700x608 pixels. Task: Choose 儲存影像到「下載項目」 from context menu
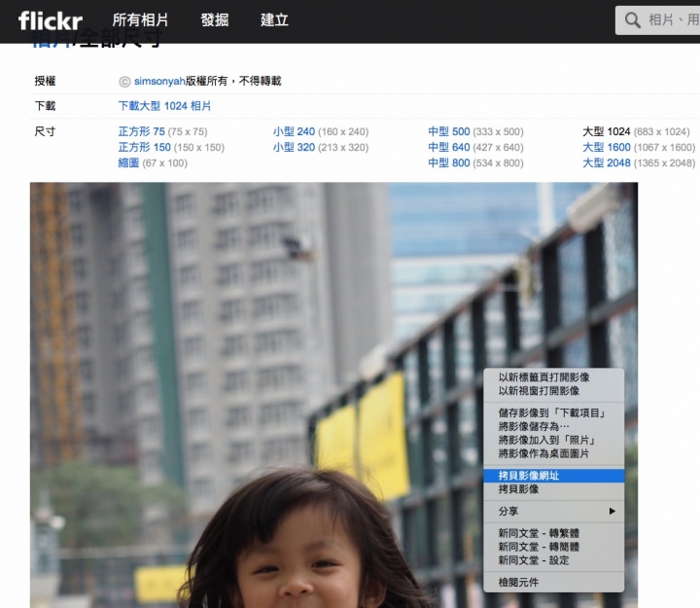pyautogui.click(x=553, y=412)
